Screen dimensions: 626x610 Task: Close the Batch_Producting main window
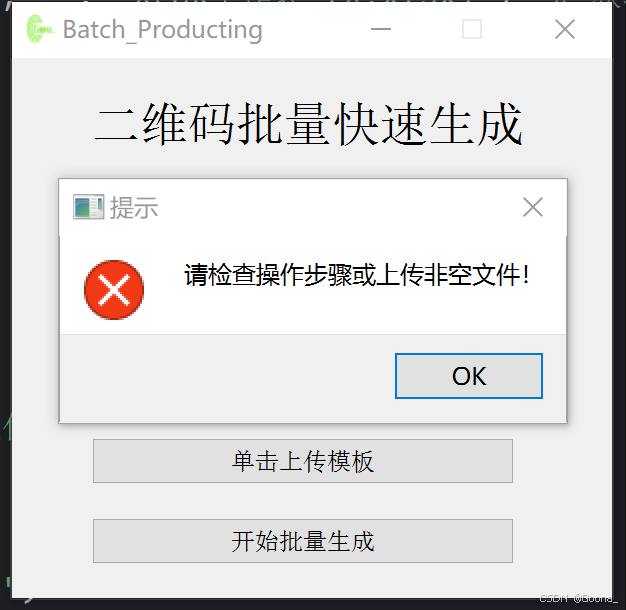tap(565, 29)
